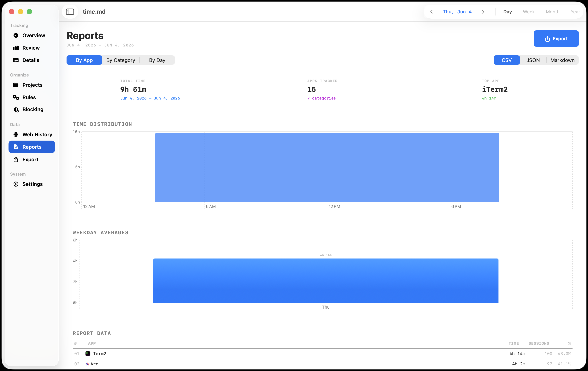588x371 pixels.
Task: Go to previous day with left chevron
Action: [x=432, y=12]
